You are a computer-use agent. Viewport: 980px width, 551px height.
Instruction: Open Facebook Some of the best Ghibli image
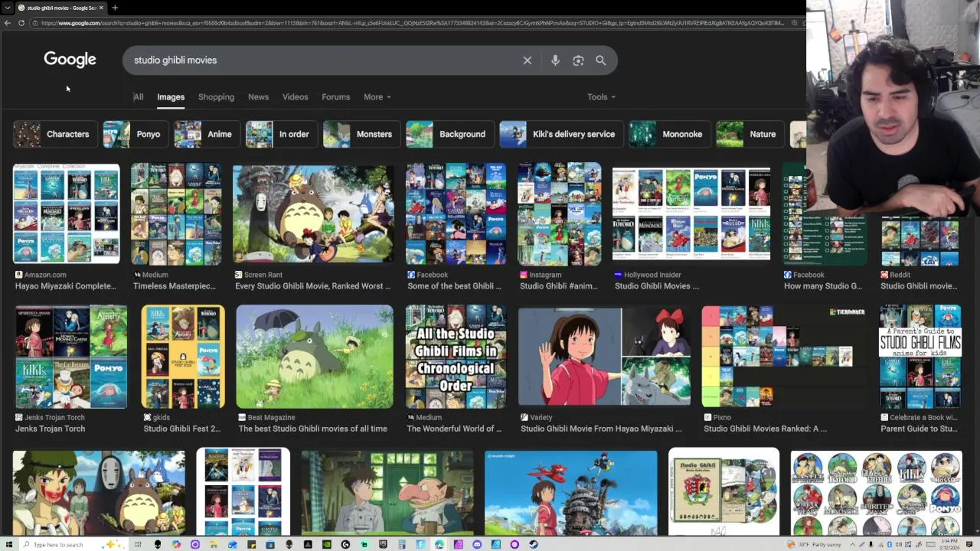point(456,214)
